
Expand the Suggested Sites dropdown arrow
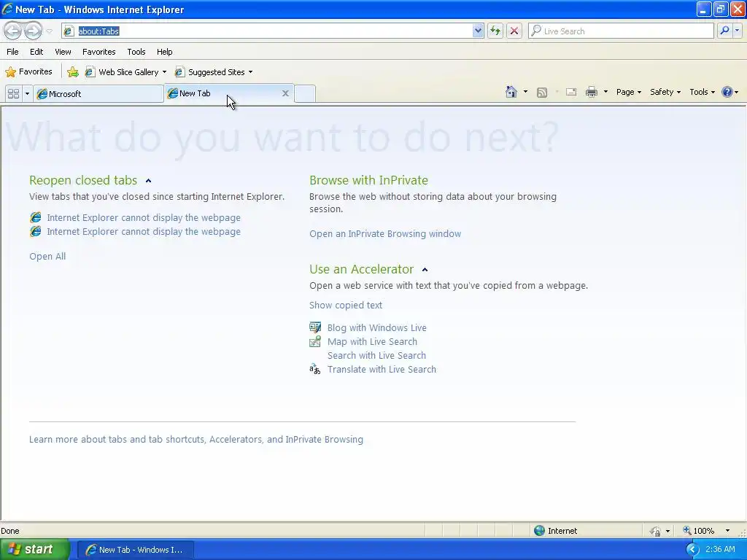[x=251, y=72]
